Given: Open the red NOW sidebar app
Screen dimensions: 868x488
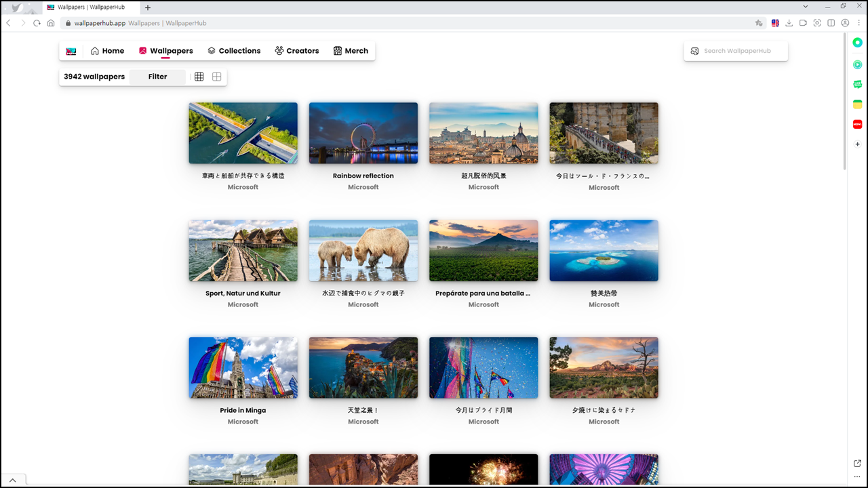Looking at the screenshot, I should pyautogui.click(x=857, y=124).
